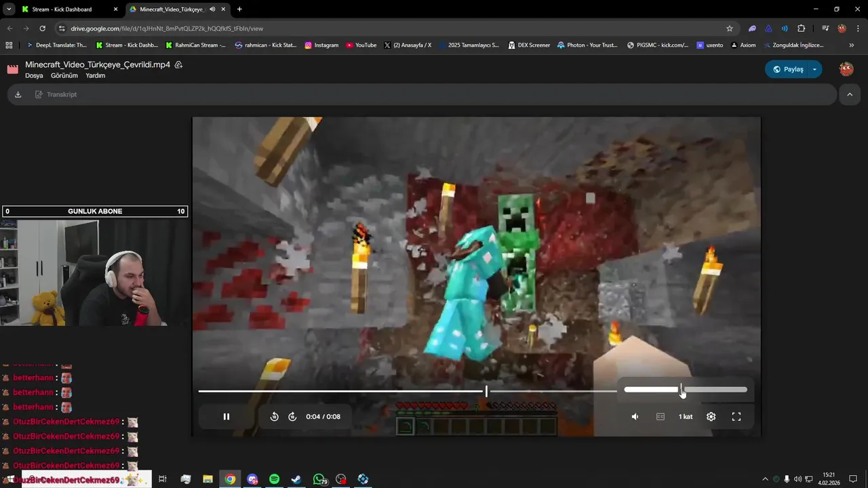Open the Google account avatar

[x=846, y=69]
